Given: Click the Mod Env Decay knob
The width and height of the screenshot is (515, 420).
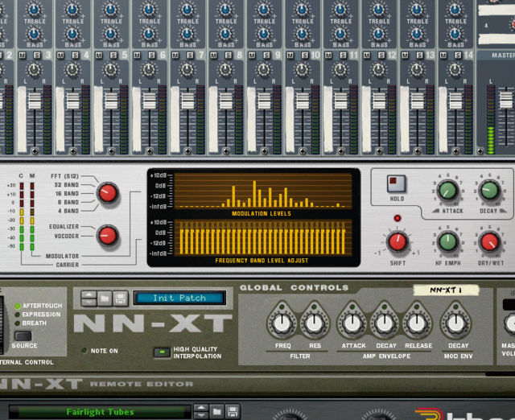Looking at the screenshot, I should pyautogui.click(x=455, y=323).
